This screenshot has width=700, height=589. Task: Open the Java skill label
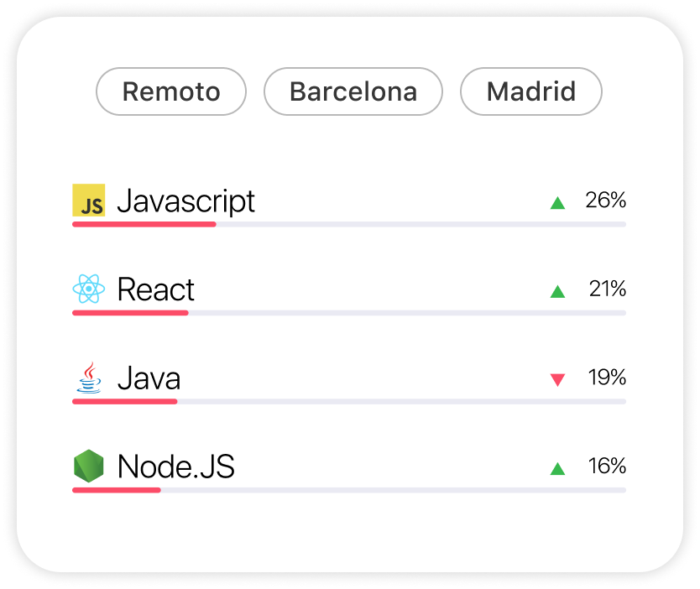(x=149, y=378)
